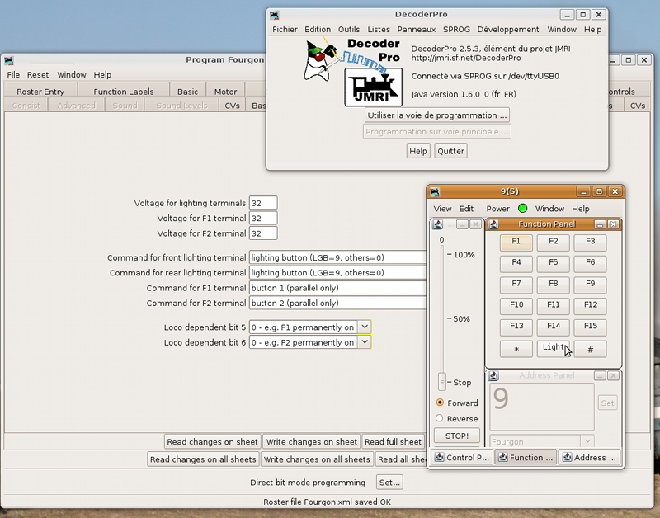Open the Loco dependent bit 5 dropdown
This screenshot has height=518, width=660.
coord(365,327)
